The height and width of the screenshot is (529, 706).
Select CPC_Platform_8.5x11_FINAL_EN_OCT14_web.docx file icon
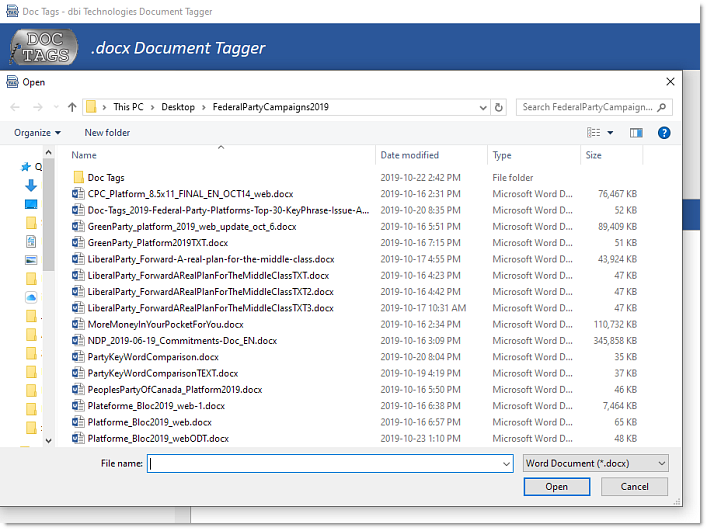tap(78, 194)
